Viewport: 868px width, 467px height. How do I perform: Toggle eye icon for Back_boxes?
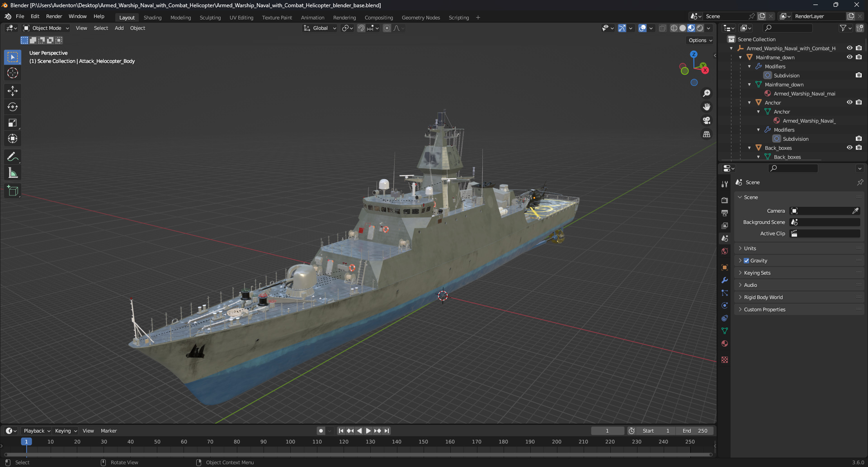click(x=849, y=148)
